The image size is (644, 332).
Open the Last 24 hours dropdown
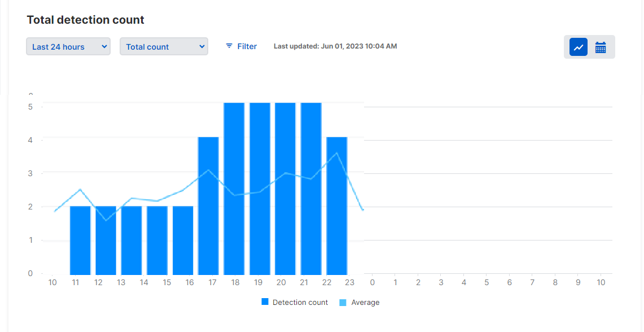coord(68,47)
